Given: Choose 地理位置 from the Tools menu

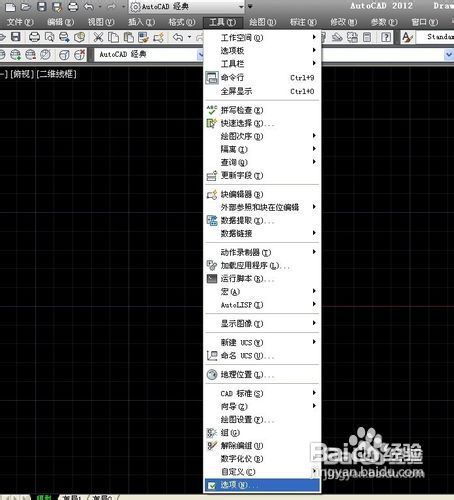Looking at the screenshot, I should click(262, 375).
